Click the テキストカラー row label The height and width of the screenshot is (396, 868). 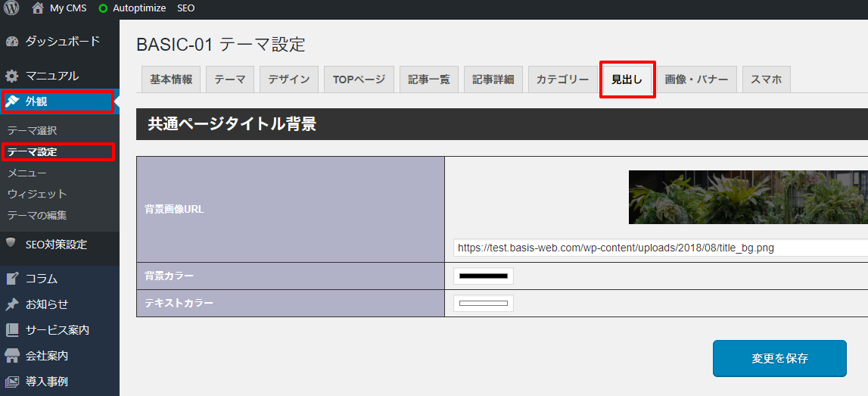pyautogui.click(x=179, y=302)
